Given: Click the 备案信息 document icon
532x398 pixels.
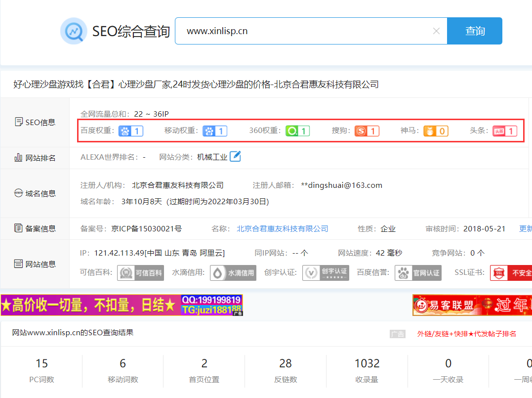Looking at the screenshot, I should point(18,228).
